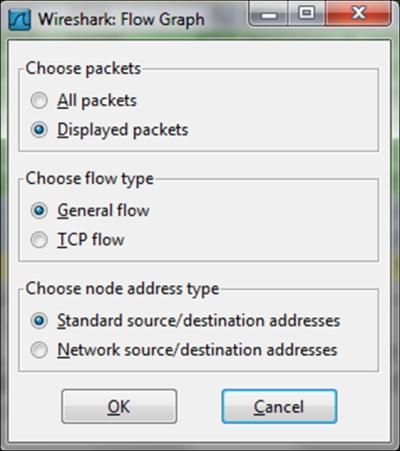Confirm the dialog with the OK button

point(119,406)
